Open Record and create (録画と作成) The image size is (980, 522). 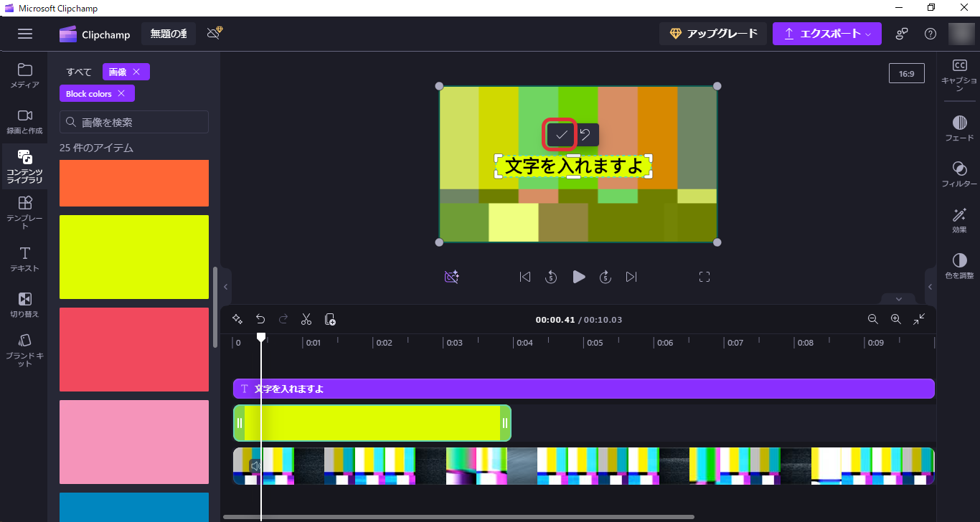pos(24,121)
